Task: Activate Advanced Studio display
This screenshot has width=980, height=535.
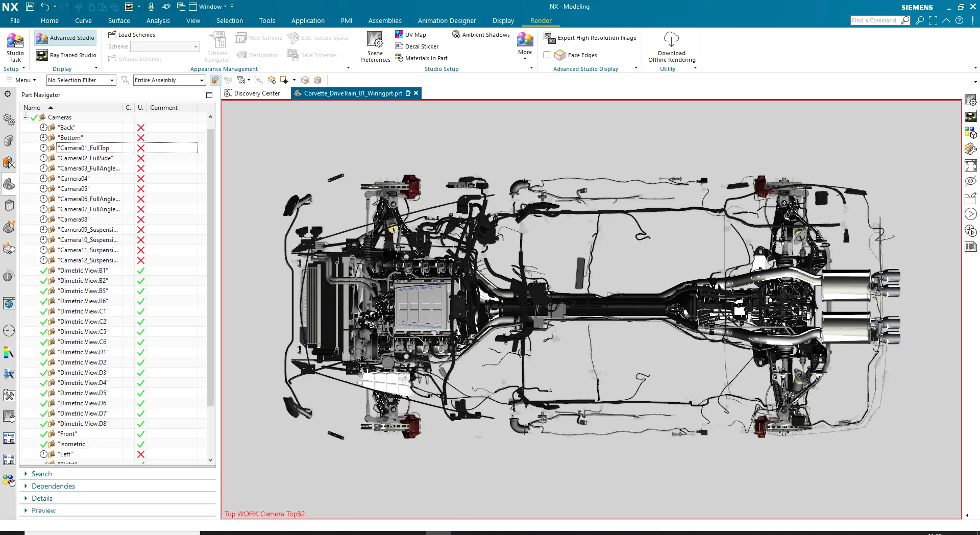Action: pyautogui.click(x=65, y=38)
